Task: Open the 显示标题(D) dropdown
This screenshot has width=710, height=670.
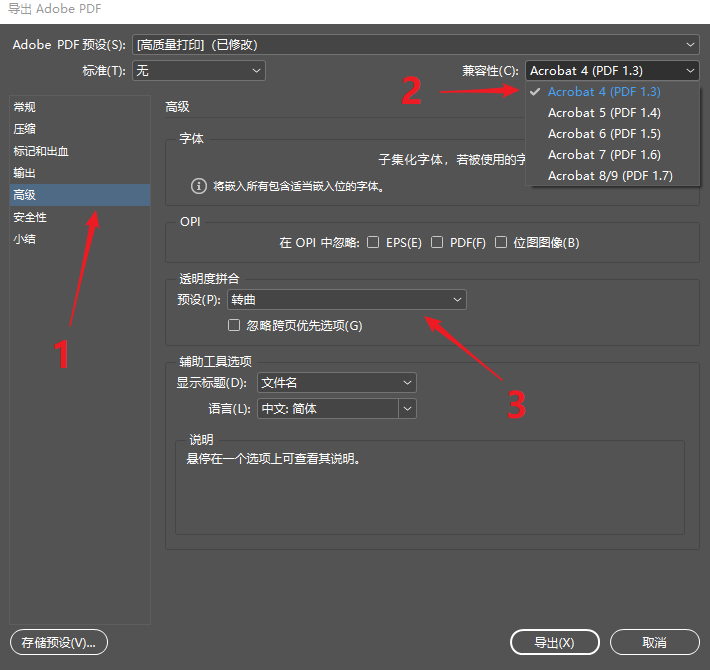Action: pyautogui.click(x=336, y=382)
